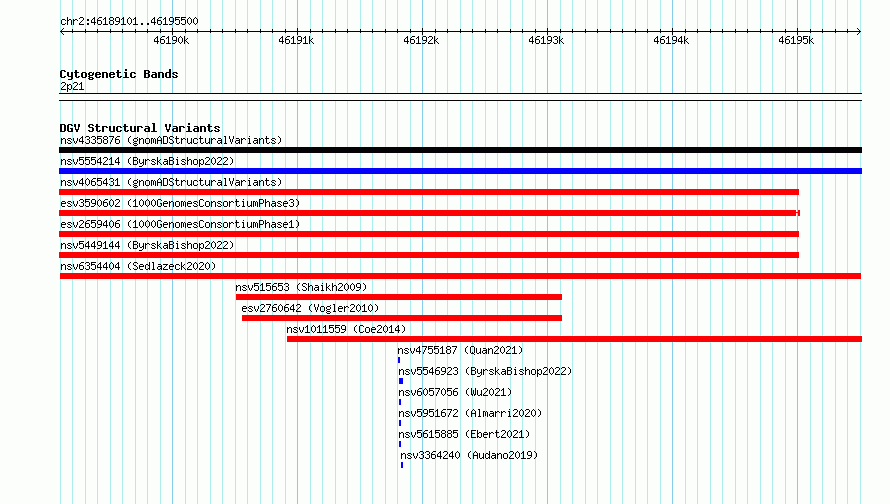Click the chr2:46189101..46195500 region label
Screen dimensions: 890x504
pos(129,21)
